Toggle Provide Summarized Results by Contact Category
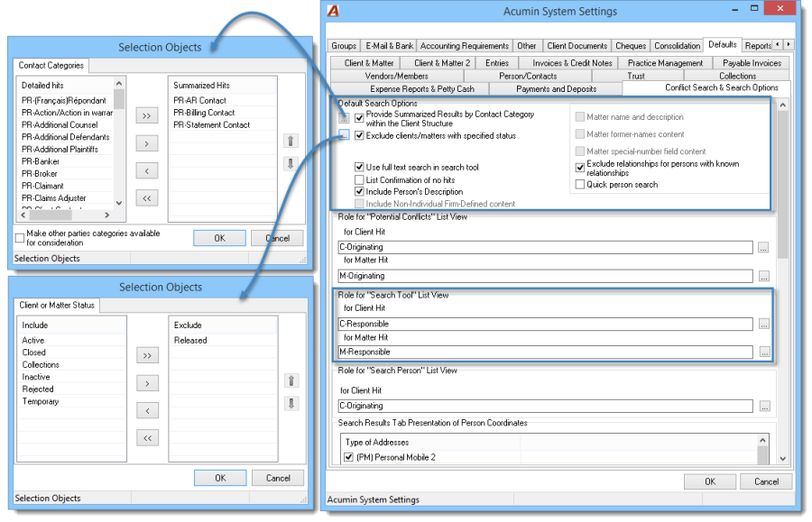The image size is (812, 522). [359, 118]
